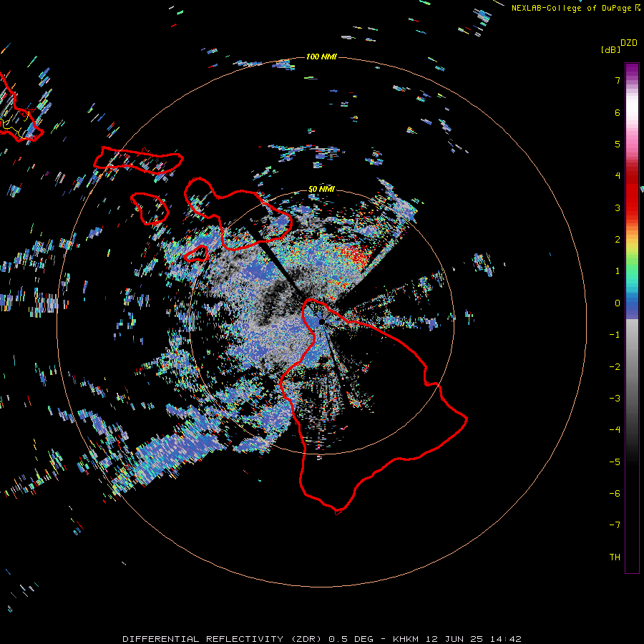
Task: Select the 6 value on the scale
Action: click(618, 112)
